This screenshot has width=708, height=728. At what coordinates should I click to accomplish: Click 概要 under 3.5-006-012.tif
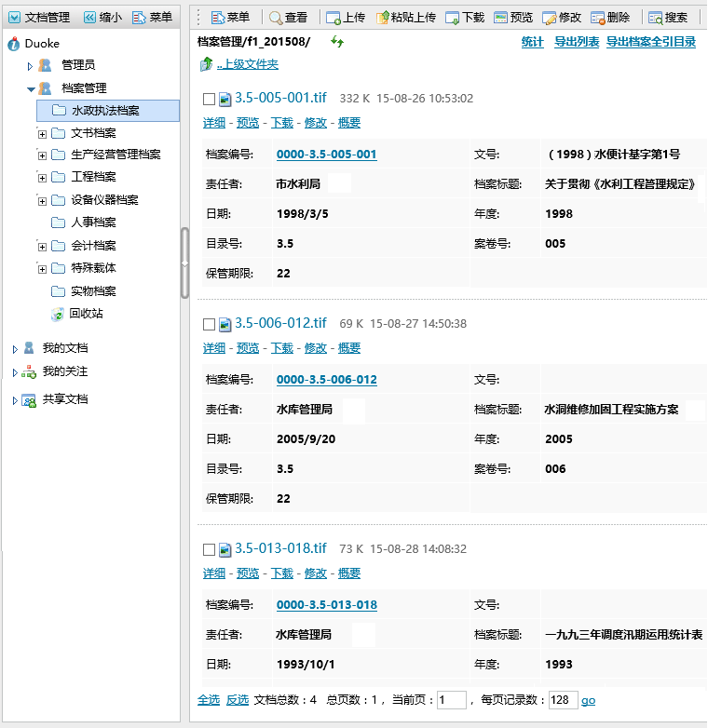point(349,348)
